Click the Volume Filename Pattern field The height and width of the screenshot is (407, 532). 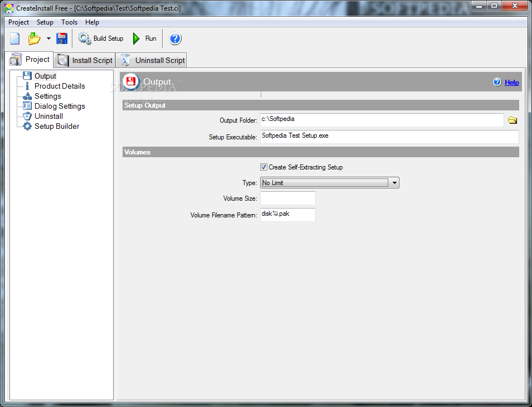(287, 215)
